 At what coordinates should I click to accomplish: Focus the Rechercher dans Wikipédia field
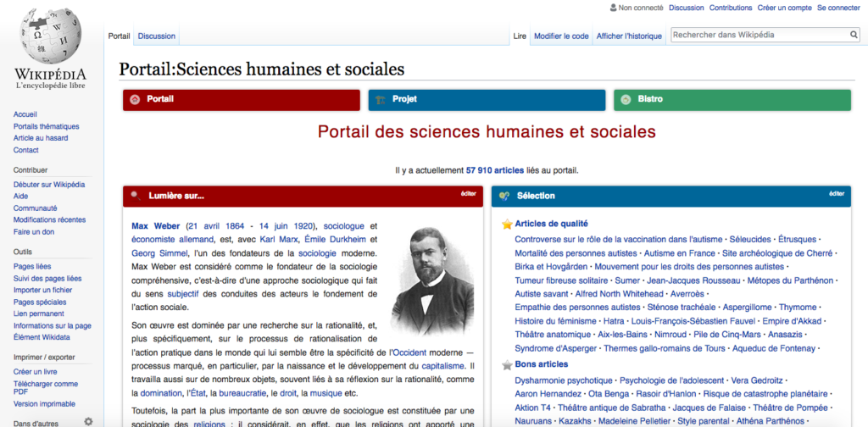760,35
